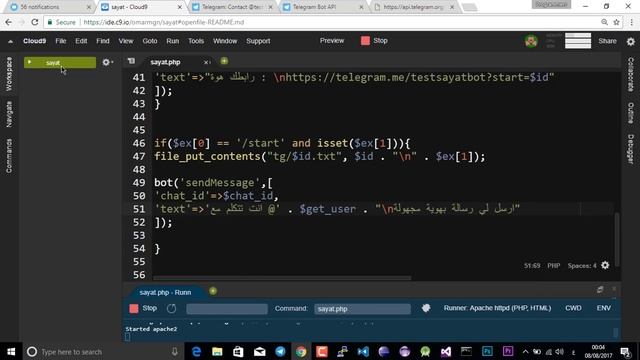Viewport: 640px width, 360px height.
Task: Toggle the debugger bug icon in runner bar
Action: (x=426, y=308)
